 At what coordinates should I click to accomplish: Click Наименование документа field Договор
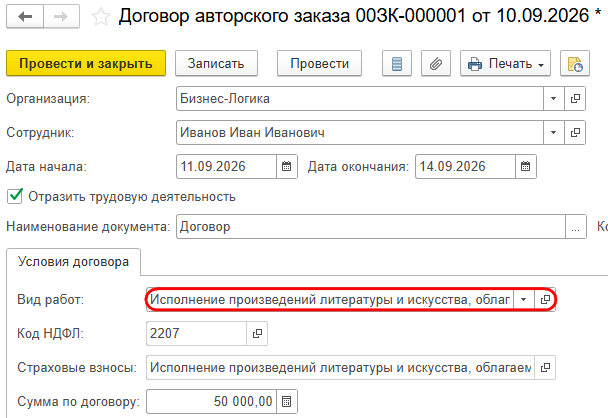point(371,226)
